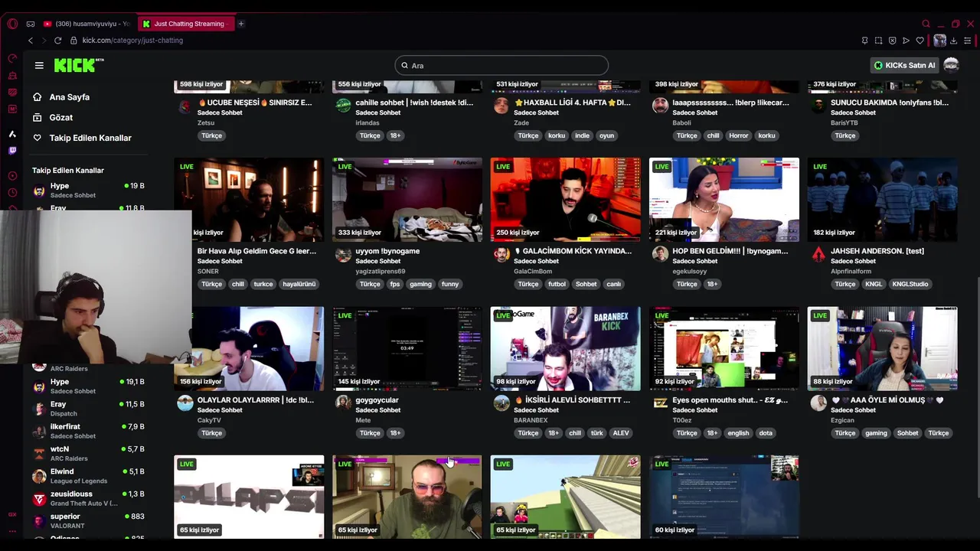Click Alpnfinalform channel avatar
This screenshot has width=980, height=551.
pos(818,254)
